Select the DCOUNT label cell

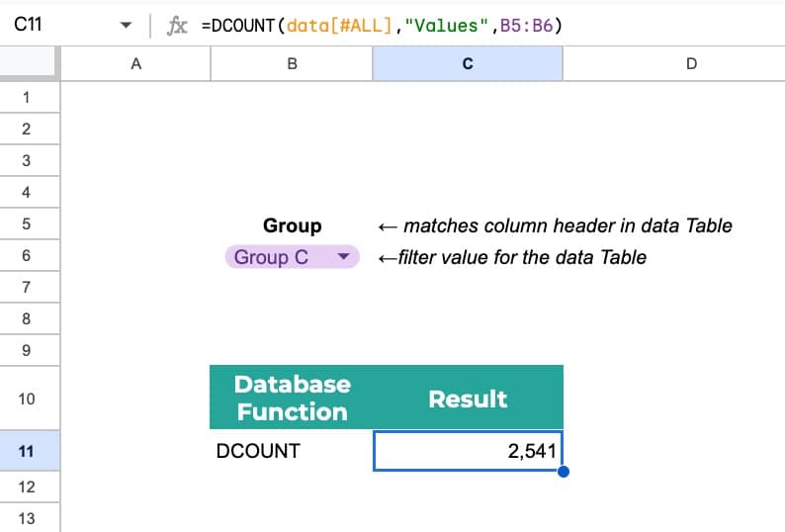(292, 451)
